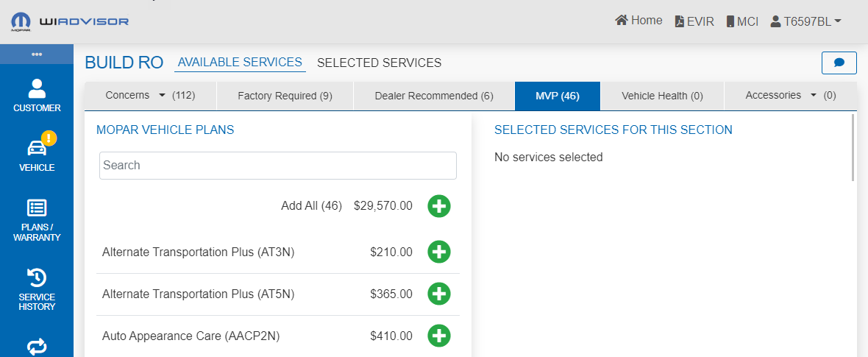Open Plans / Warranty sidebar section

coord(37,219)
